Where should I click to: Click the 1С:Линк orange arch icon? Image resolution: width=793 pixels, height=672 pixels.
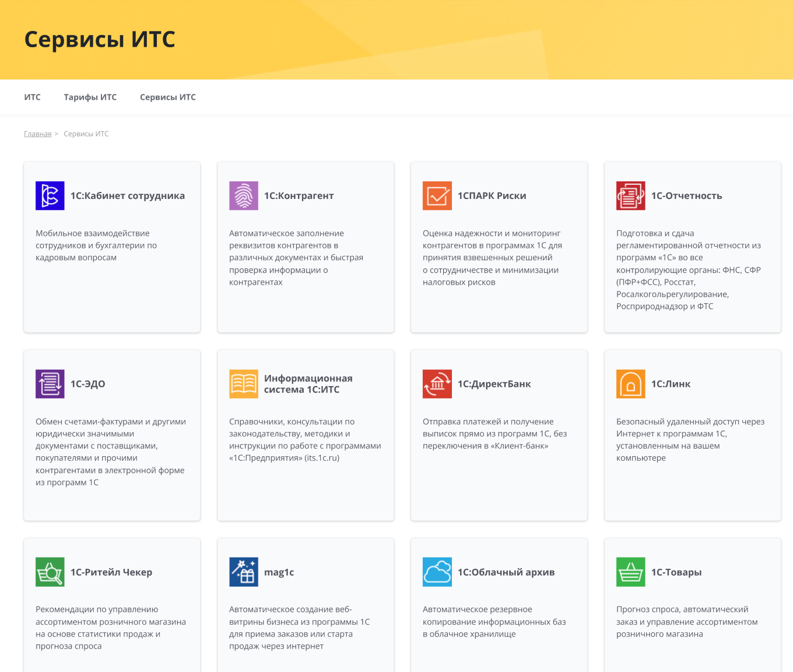(x=631, y=384)
